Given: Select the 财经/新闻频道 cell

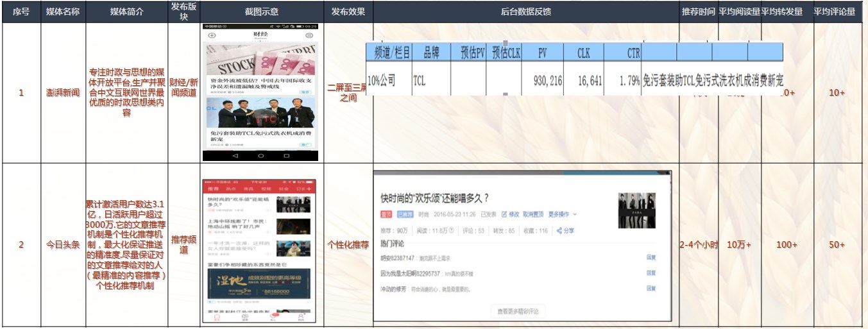Looking at the screenshot, I should click(183, 93).
